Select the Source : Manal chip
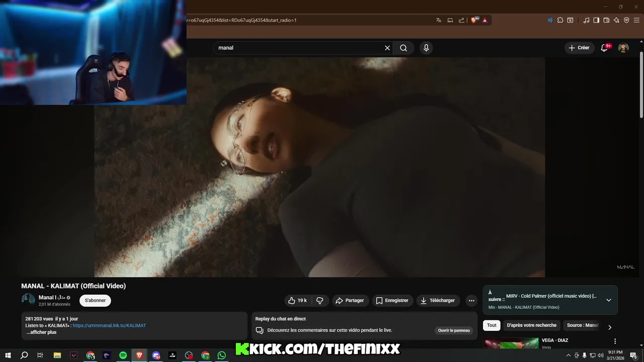 [583, 325]
